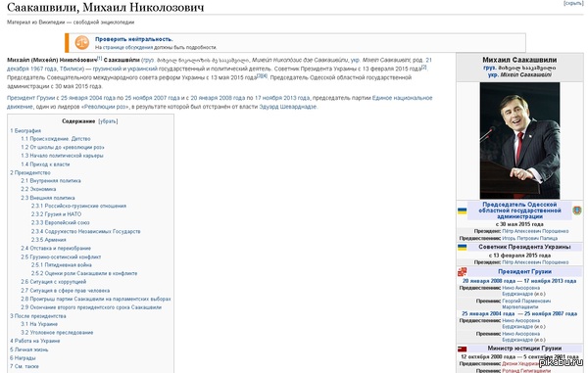Open section 2.5.1 Пятидневная война
Image resolution: width=588 pixels, height=373 pixels.
[61, 264]
